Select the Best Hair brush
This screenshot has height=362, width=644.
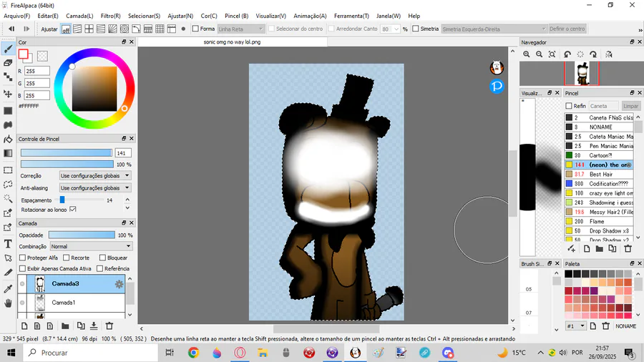(x=599, y=175)
